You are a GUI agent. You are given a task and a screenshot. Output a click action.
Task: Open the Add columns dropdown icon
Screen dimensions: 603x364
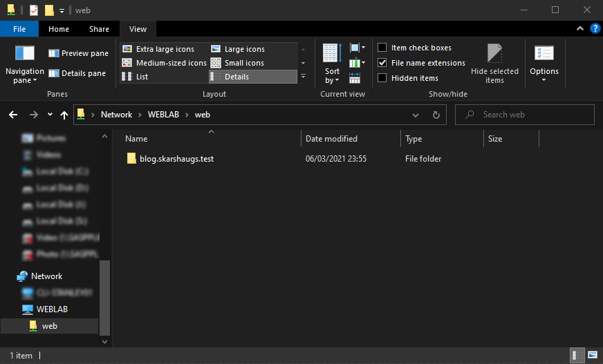tap(358, 63)
